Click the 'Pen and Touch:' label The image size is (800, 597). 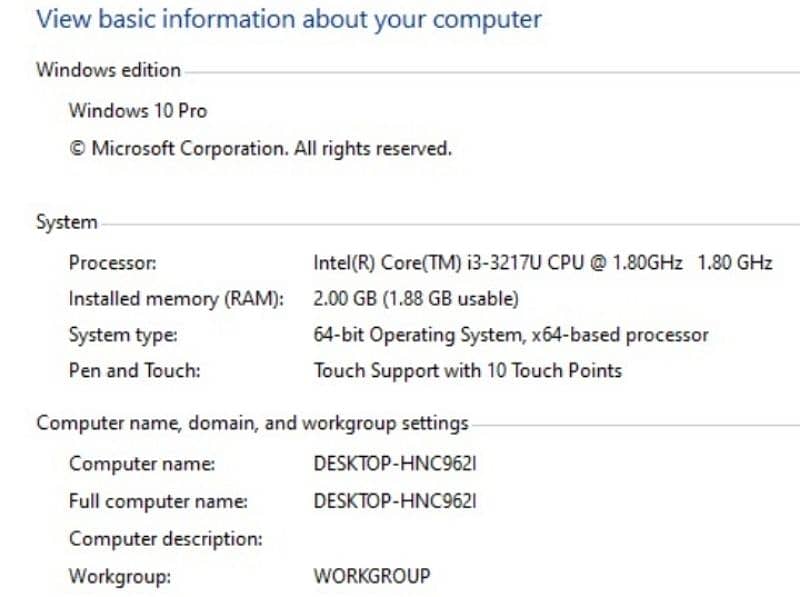click(x=134, y=371)
